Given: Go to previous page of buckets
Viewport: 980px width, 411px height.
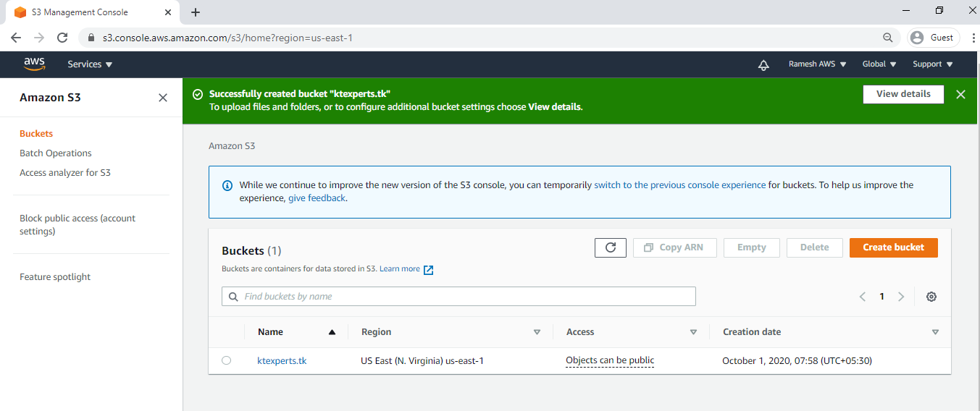Looking at the screenshot, I should click(863, 297).
